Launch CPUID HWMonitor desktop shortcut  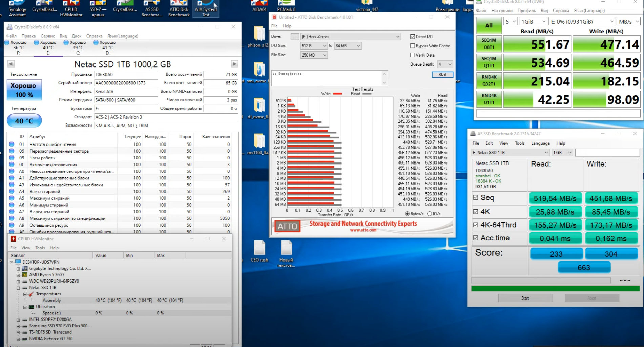pos(71,9)
